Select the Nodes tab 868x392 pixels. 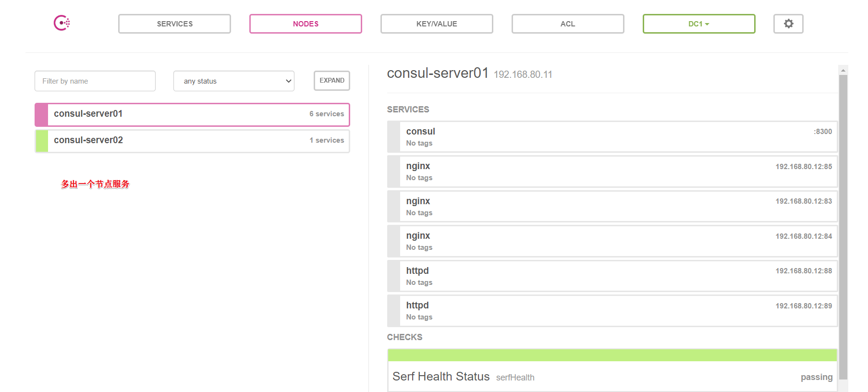tap(306, 24)
